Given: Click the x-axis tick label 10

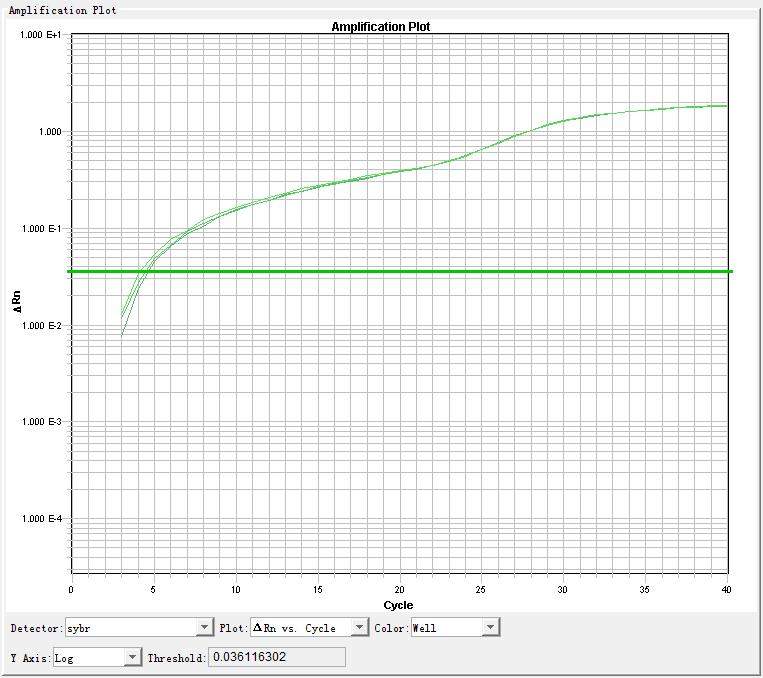Looking at the screenshot, I should pyautogui.click(x=236, y=589).
